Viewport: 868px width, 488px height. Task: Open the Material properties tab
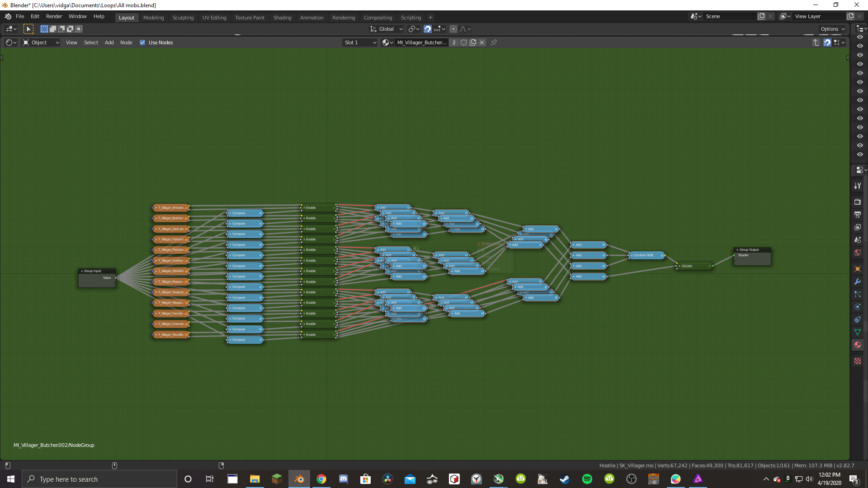tap(858, 345)
